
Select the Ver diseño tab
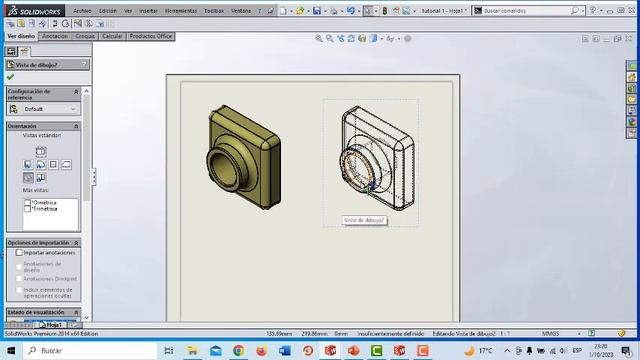coord(21,36)
